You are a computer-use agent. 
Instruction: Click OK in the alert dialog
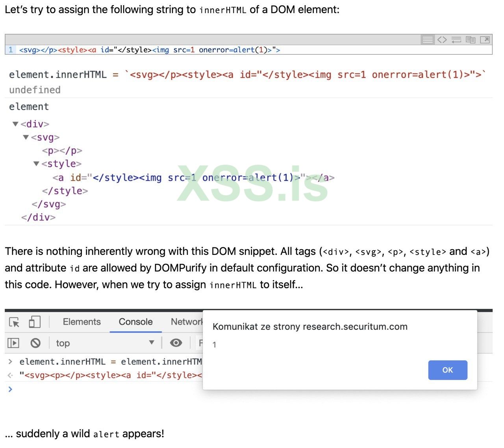click(x=448, y=370)
